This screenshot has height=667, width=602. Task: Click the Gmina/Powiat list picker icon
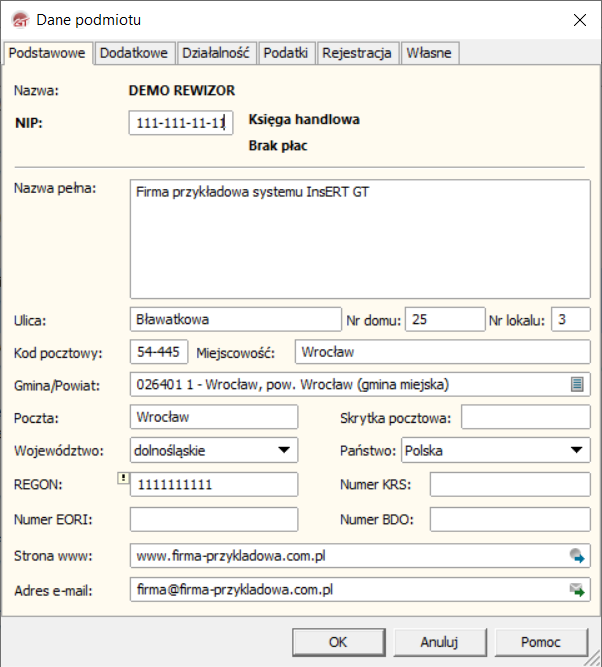pos(577,384)
